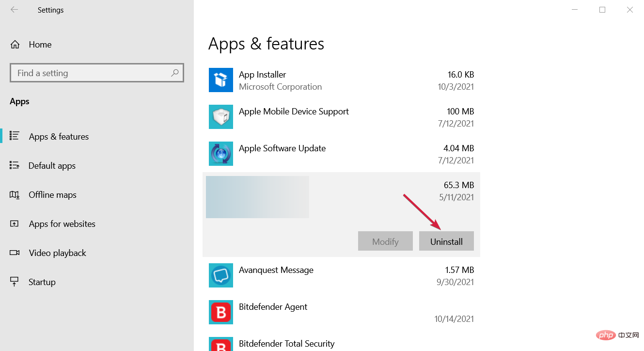Image resolution: width=644 pixels, height=351 pixels.
Task: Click the Offline maps map icon
Action: (x=15, y=194)
